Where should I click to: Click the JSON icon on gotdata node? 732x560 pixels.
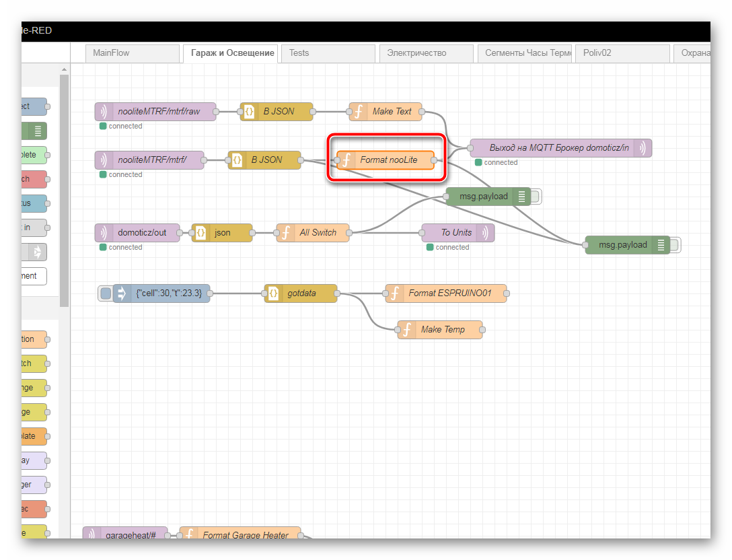point(273,293)
